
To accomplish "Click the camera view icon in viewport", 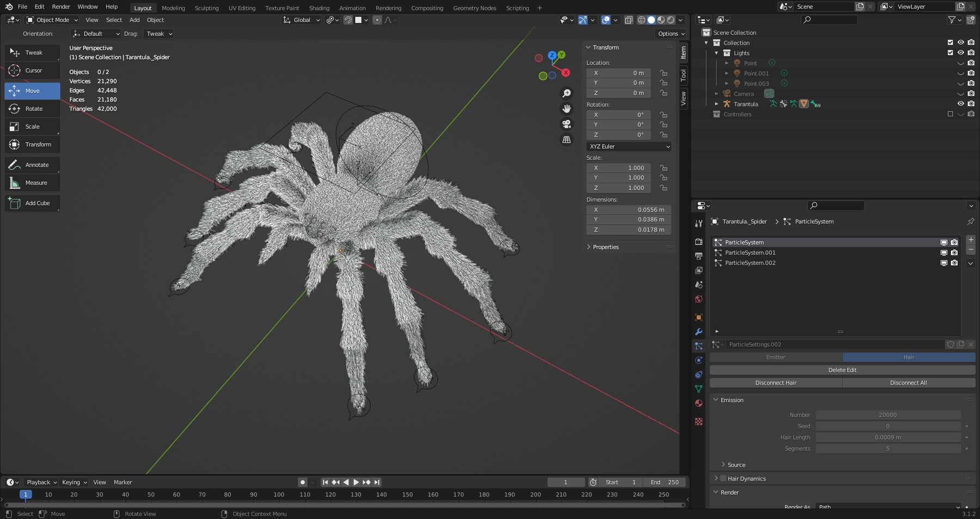I will point(567,124).
